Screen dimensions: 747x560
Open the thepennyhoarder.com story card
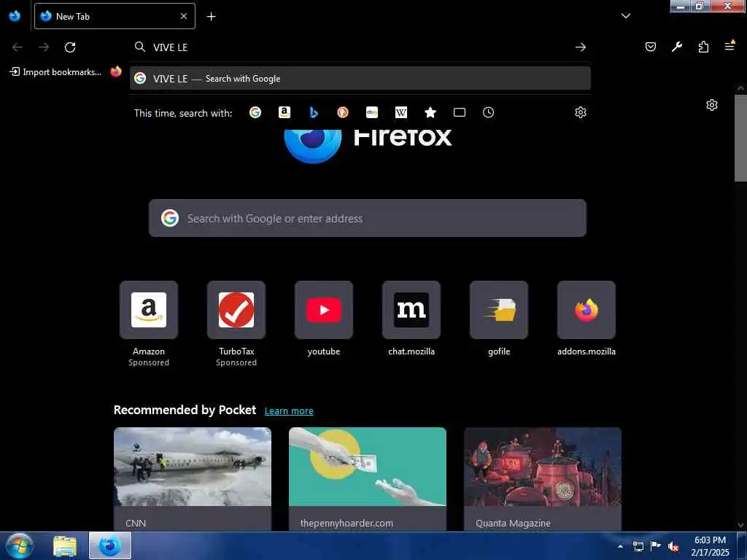point(368,478)
